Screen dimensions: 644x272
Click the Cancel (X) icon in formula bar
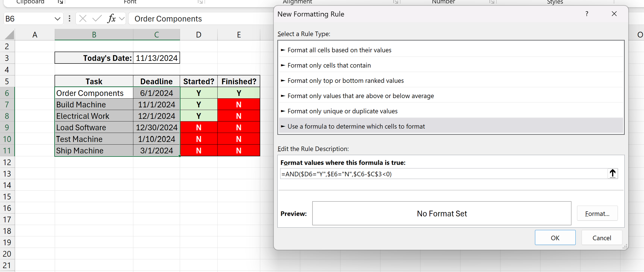tap(83, 18)
